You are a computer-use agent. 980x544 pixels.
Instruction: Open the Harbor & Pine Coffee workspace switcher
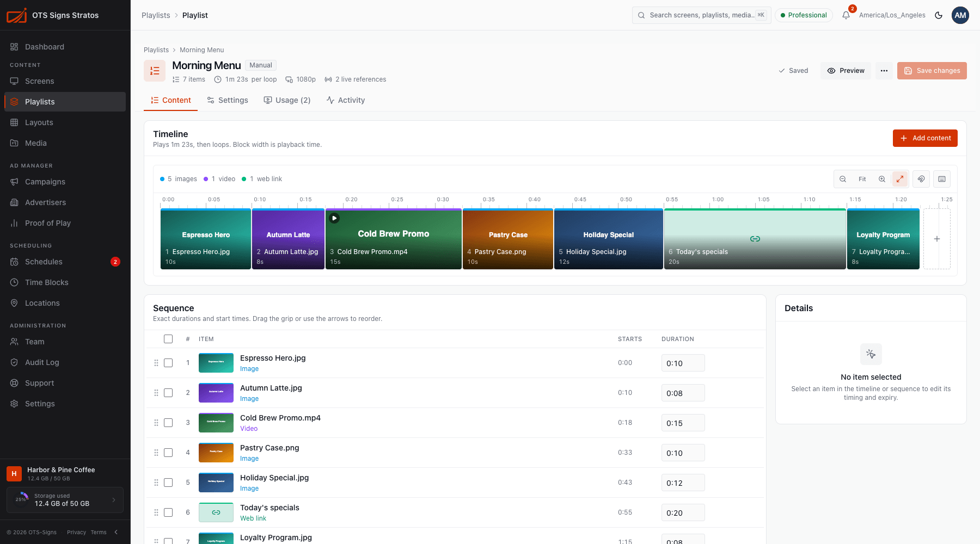[x=65, y=474]
